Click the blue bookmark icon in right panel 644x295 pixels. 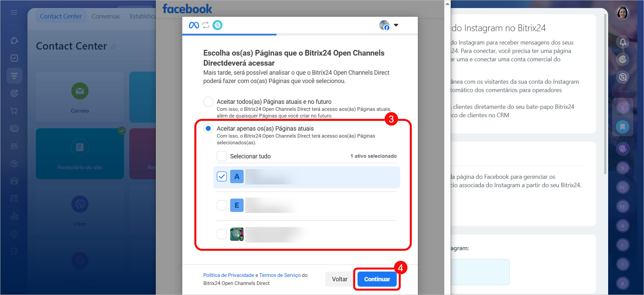coord(623,127)
